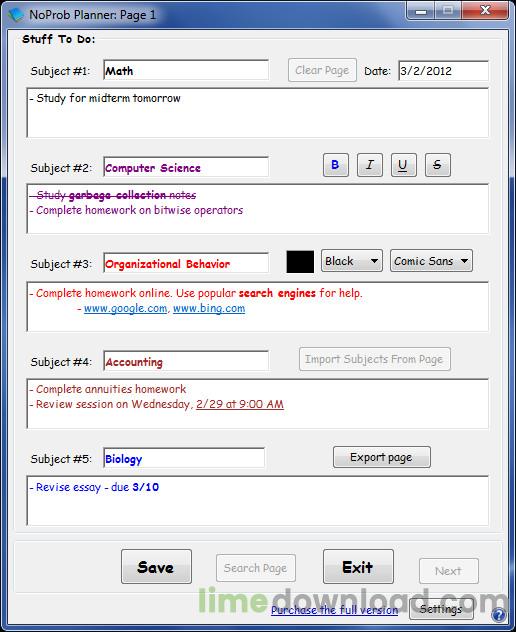Click the Subject #4 Accounting field
This screenshot has width=516, height=632.
(x=186, y=361)
